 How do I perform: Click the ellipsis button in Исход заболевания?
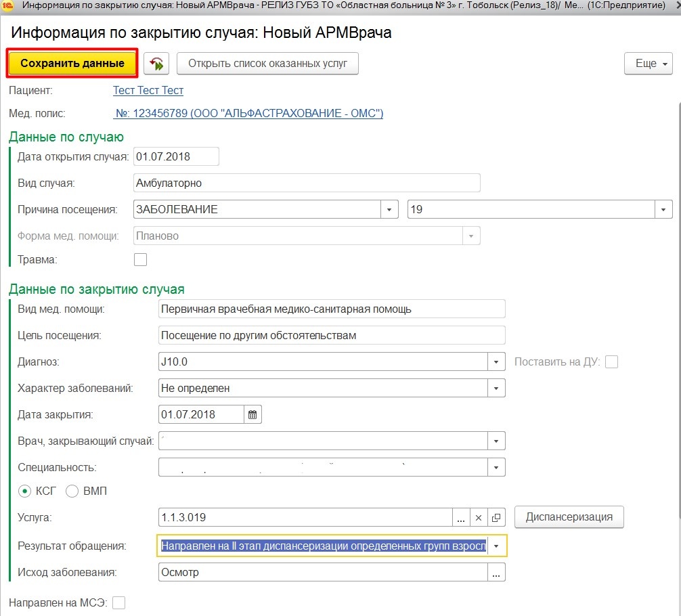tap(496, 573)
